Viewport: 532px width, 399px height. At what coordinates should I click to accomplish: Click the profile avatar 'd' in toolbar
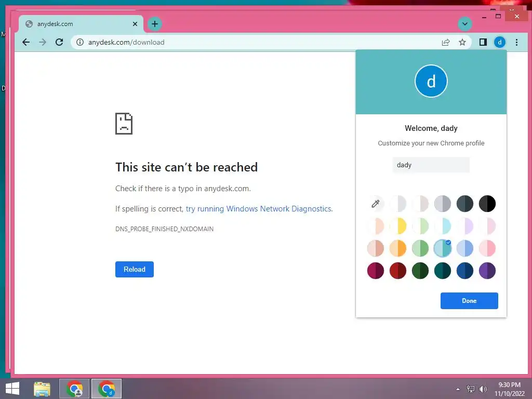tap(499, 42)
